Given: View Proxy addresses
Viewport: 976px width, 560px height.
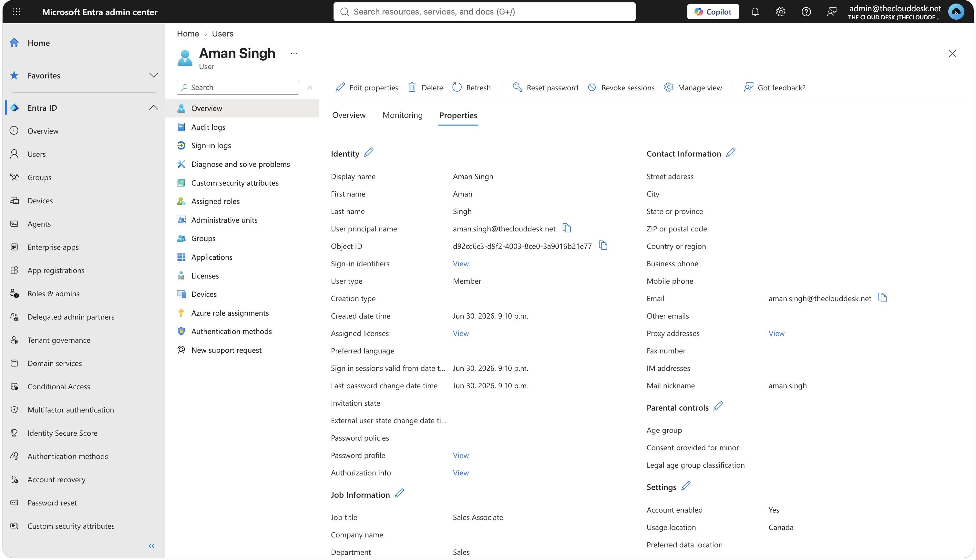Looking at the screenshot, I should (x=776, y=333).
